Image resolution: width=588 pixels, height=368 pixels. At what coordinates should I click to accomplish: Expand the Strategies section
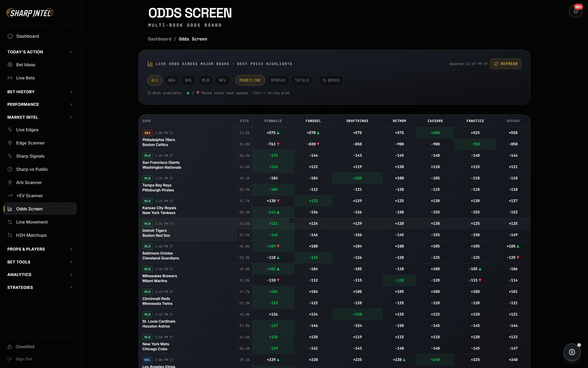tap(40, 287)
